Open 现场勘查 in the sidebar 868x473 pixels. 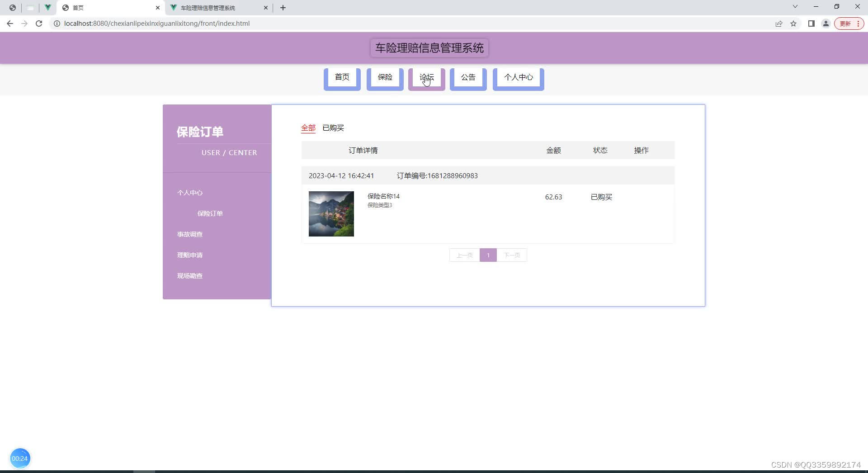190,276
